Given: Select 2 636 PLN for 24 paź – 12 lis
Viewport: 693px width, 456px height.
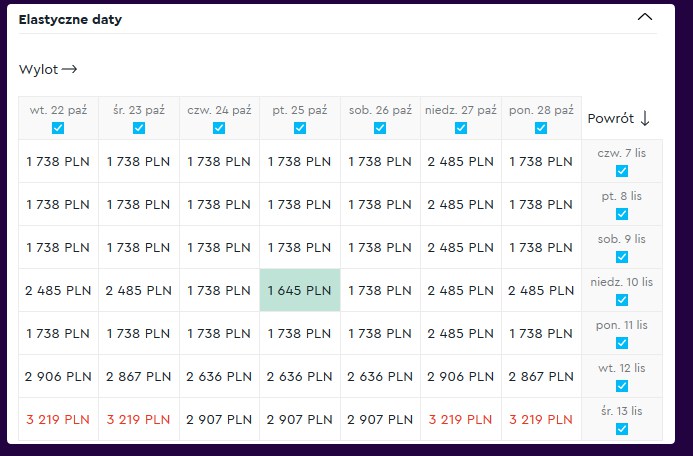Looking at the screenshot, I should [219, 376].
